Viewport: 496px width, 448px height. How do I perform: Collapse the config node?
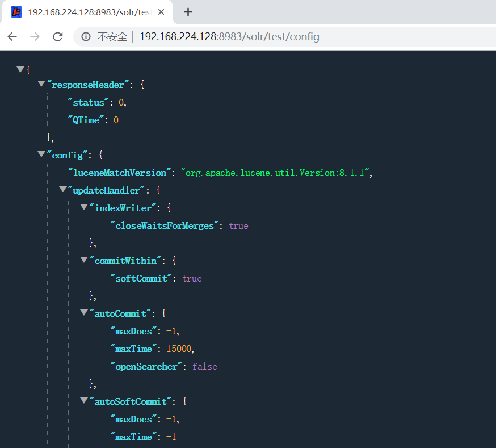(x=41, y=154)
